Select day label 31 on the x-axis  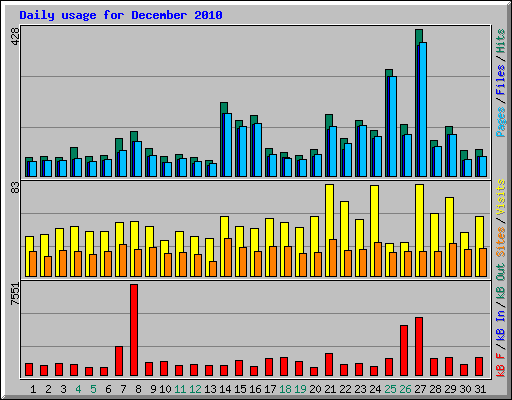[480, 389]
